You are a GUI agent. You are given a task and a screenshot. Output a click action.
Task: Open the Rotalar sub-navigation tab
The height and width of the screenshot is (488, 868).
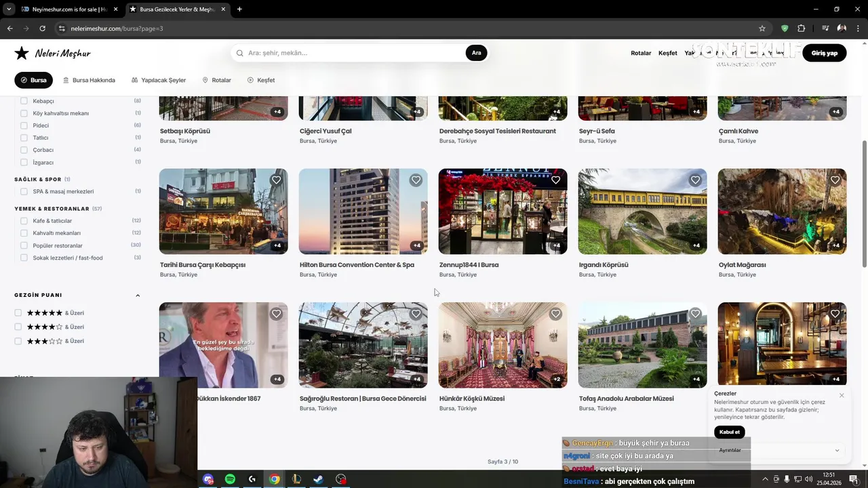coord(216,80)
